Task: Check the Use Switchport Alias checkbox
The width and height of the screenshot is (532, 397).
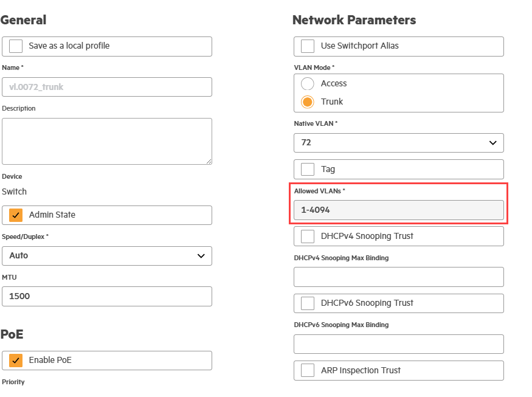Action: point(308,46)
